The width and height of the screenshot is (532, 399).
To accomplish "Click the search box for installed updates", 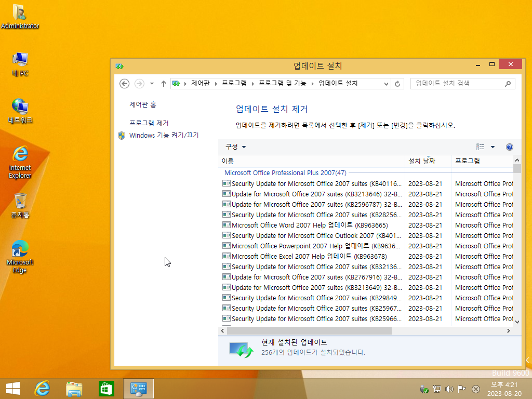I will click(462, 84).
